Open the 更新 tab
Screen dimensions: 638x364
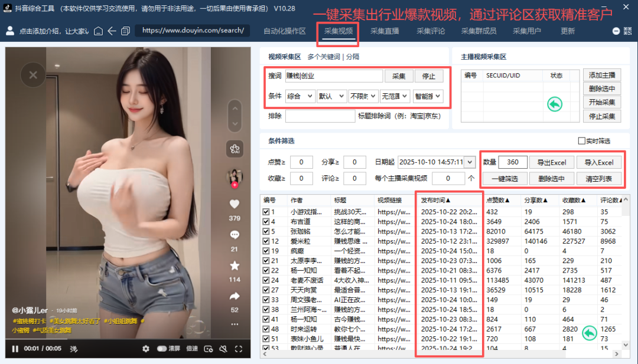[568, 31]
